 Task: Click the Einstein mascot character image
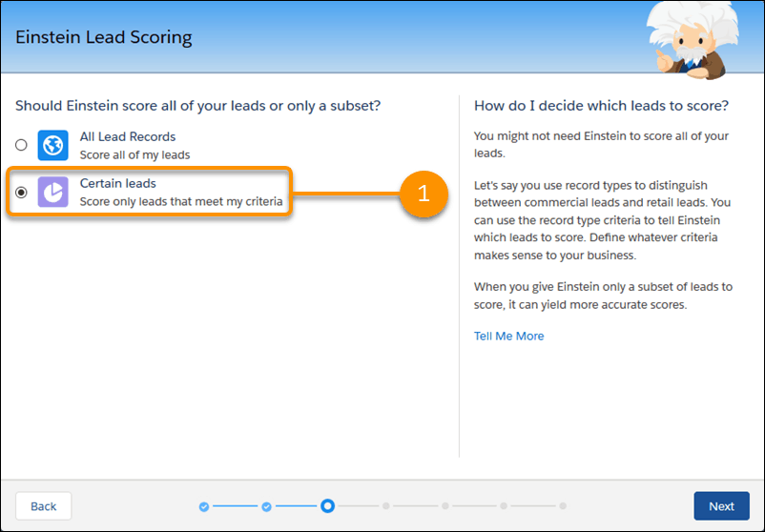[693, 39]
